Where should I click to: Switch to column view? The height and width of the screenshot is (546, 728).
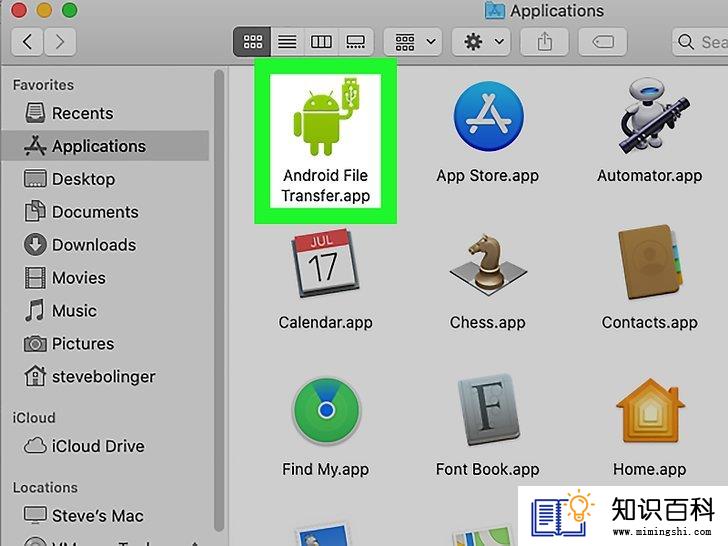coord(321,42)
